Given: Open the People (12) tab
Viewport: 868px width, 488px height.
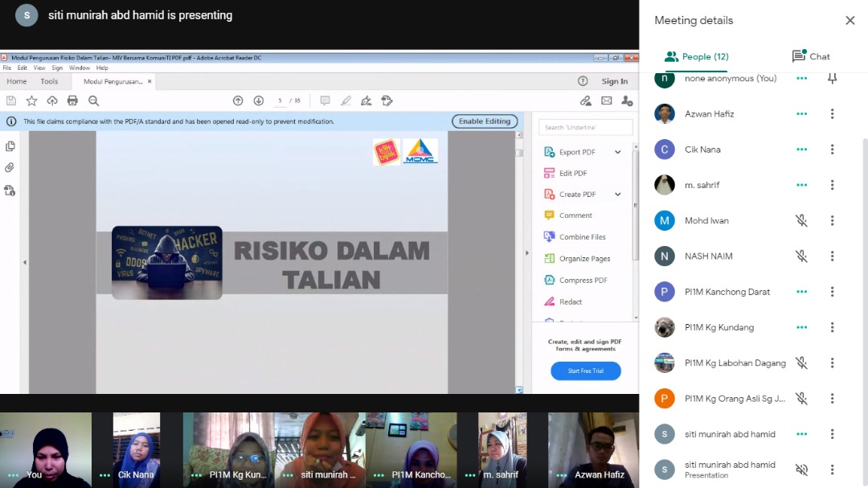Looking at the screenshot, I should click(696, 56).
